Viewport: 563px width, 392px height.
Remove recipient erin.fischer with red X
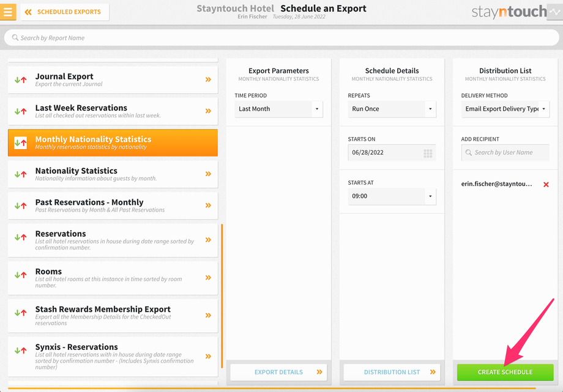[x=546, y=185]
